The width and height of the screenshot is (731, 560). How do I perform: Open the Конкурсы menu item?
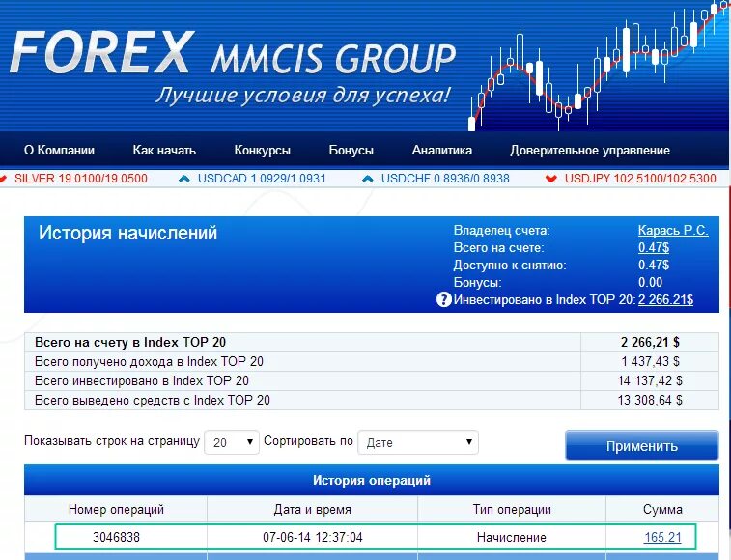click(262, 151)
